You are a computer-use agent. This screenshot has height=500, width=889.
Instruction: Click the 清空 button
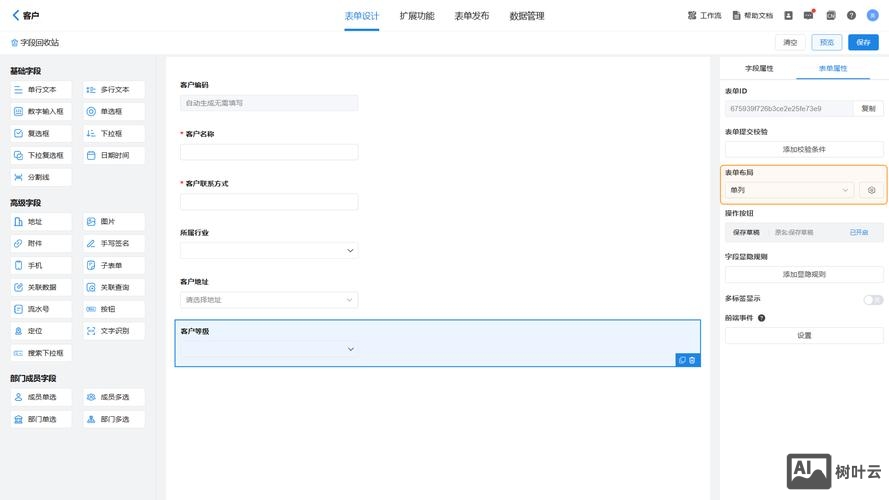(x=790, y=43)
